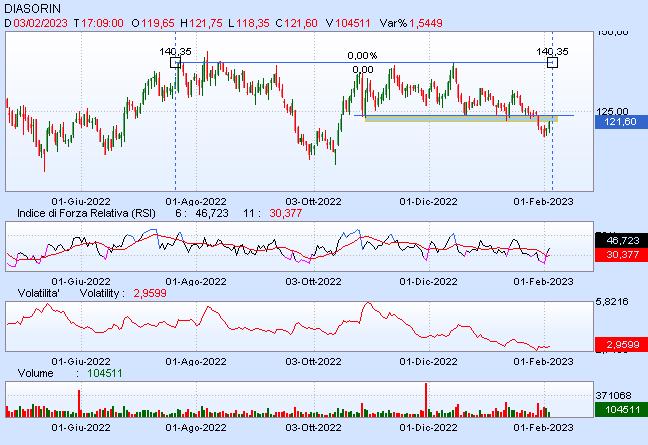Click the 03-Ott-2022 date under the volume panel

[x=313, y=427]
